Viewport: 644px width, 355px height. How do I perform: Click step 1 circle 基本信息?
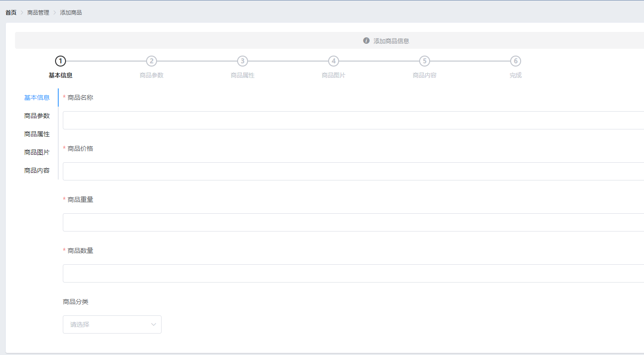[61, 61]
